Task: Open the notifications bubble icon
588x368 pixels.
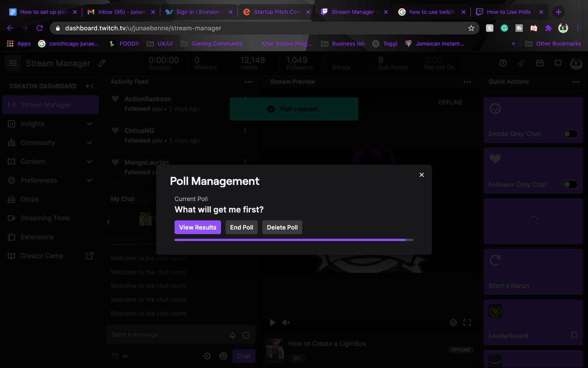Action: [x=558, y=63]
